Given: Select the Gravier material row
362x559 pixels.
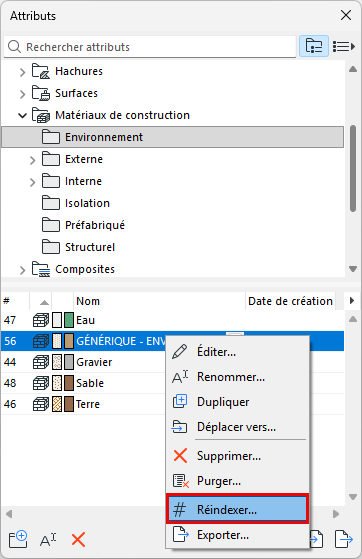Looking at the screenshot, I should 83,362.
